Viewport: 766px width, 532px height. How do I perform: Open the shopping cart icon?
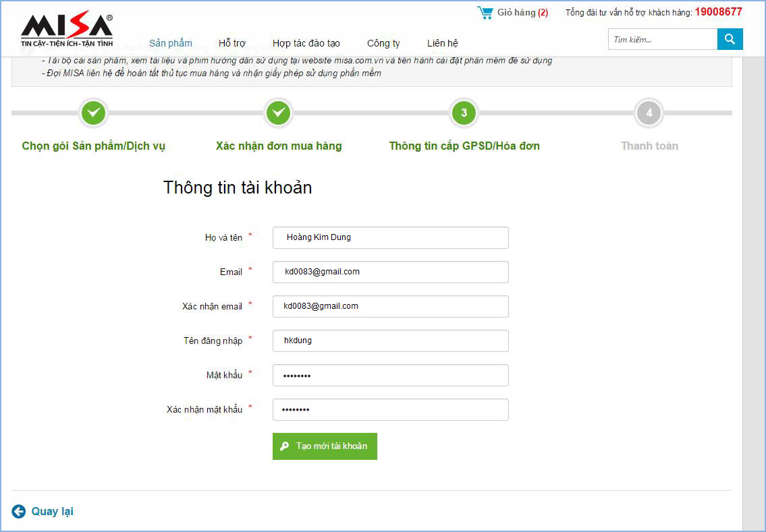(485, 12)
